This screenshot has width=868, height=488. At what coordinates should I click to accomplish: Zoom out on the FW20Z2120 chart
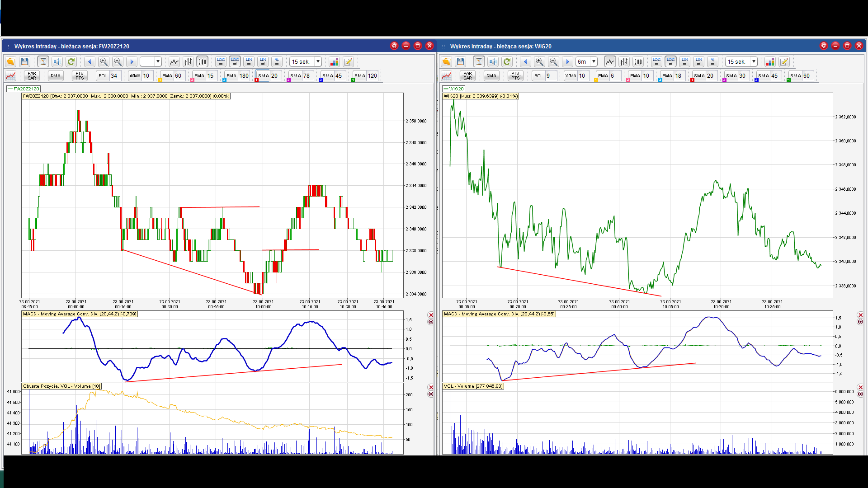[118, 62]
